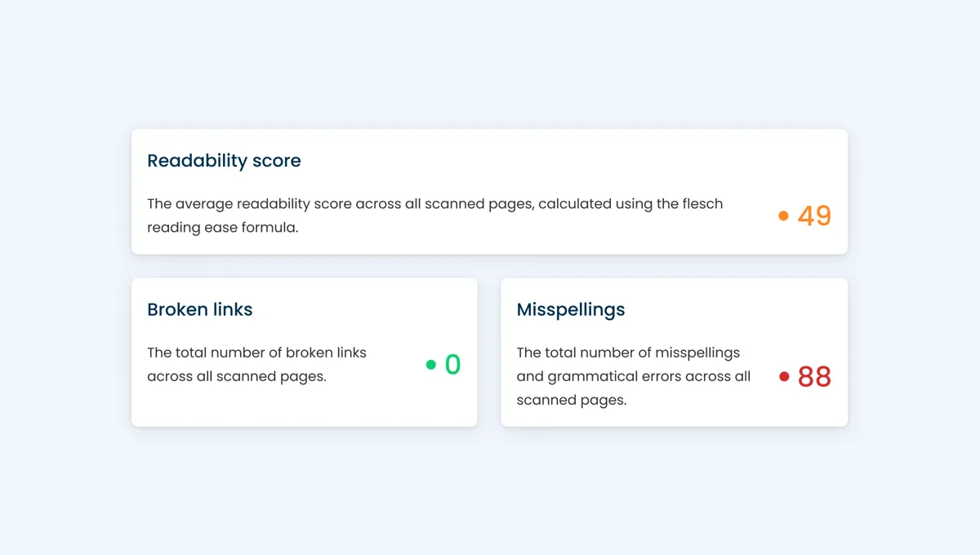Click the Readability score heading
This screenshot has width=980, height=555.
point(224,161)
